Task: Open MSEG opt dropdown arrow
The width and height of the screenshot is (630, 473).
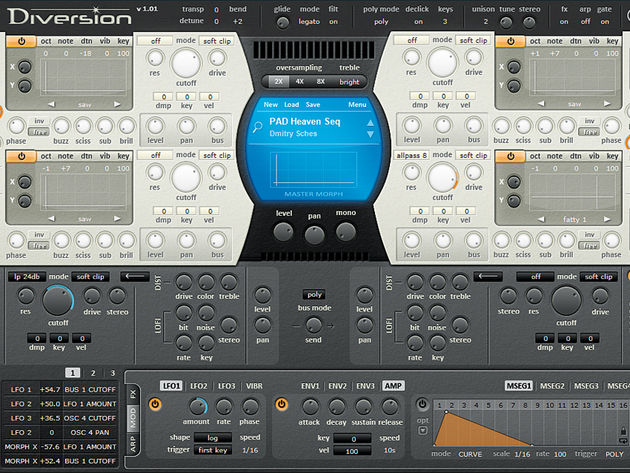Action: pyautogui.click(x=422, y=430)
